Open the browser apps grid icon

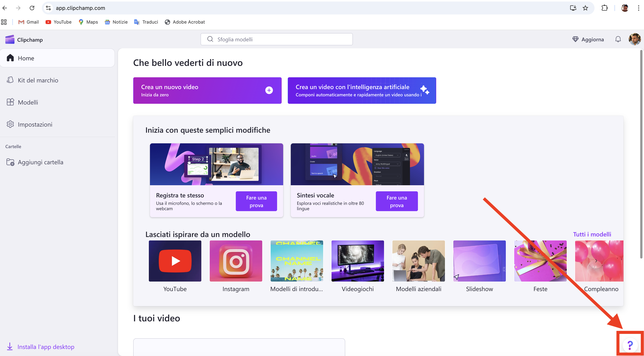click(4, 22)
